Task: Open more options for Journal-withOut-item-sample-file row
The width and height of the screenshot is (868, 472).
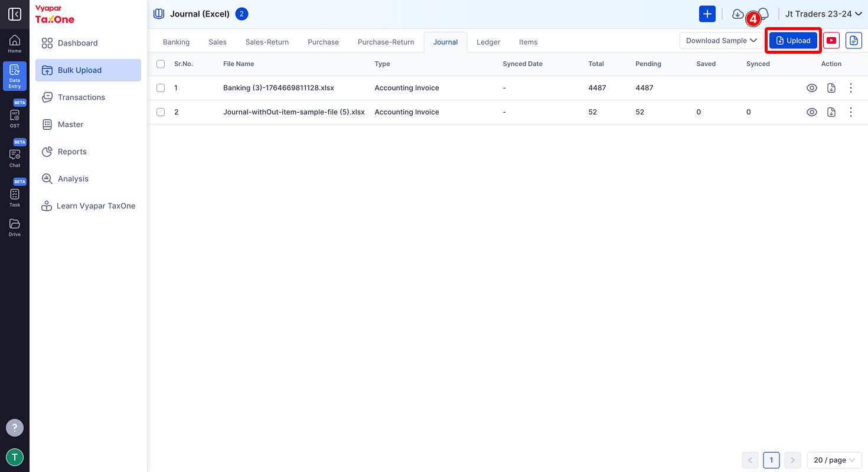Action: click(x=851, y=112)
